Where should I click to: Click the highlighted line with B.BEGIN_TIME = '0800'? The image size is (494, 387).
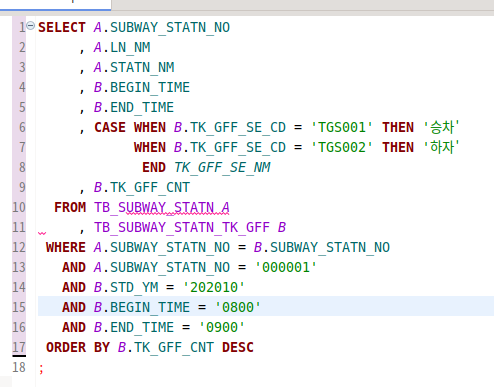click(266, 307)
